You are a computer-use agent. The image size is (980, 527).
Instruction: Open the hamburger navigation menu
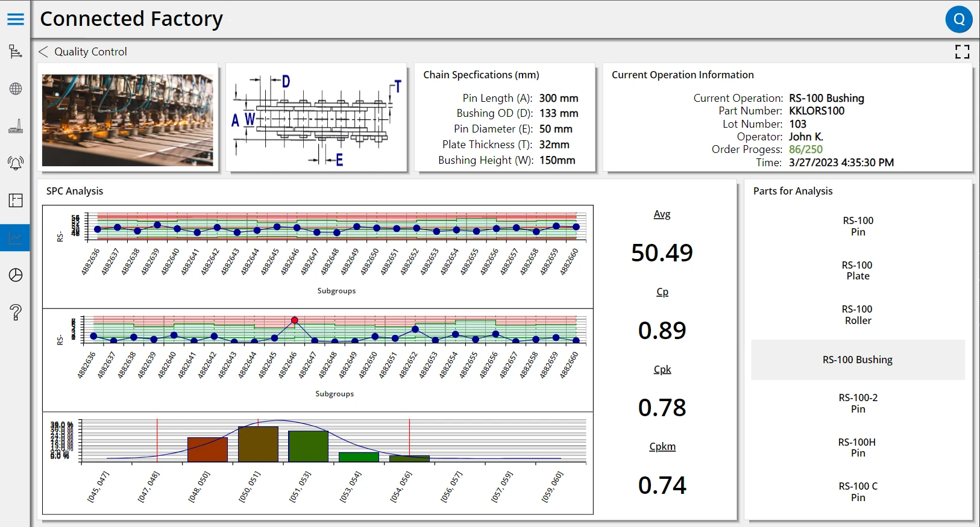[16, 19]
